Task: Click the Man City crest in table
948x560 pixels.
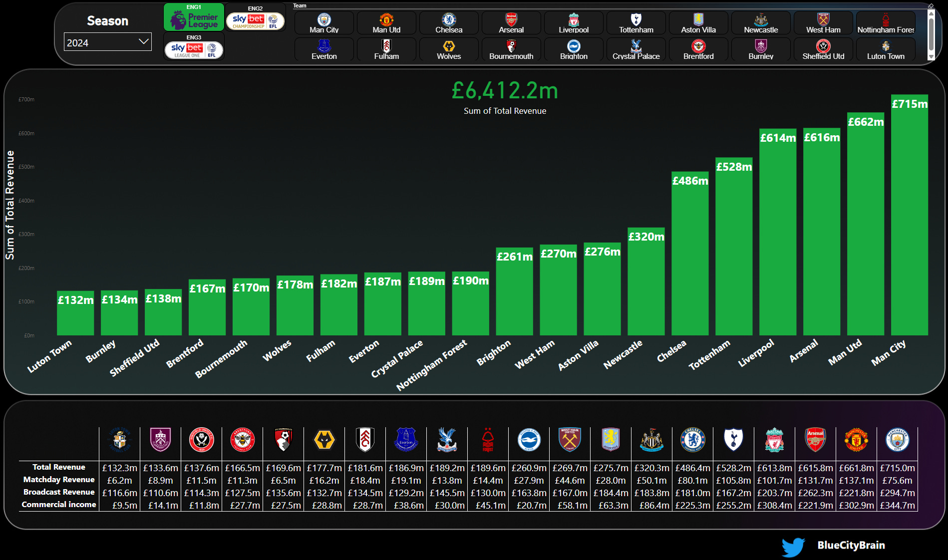Action: pos(898,440)
